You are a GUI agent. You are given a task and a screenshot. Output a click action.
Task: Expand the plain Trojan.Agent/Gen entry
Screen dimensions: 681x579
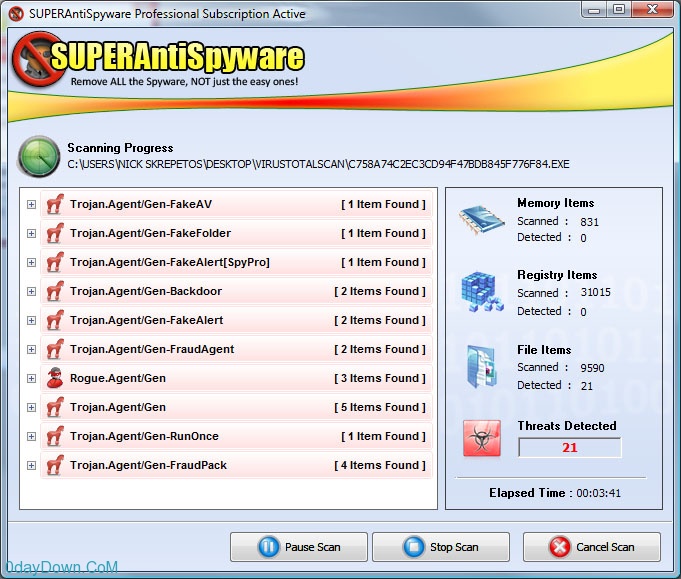coord(31,407)
